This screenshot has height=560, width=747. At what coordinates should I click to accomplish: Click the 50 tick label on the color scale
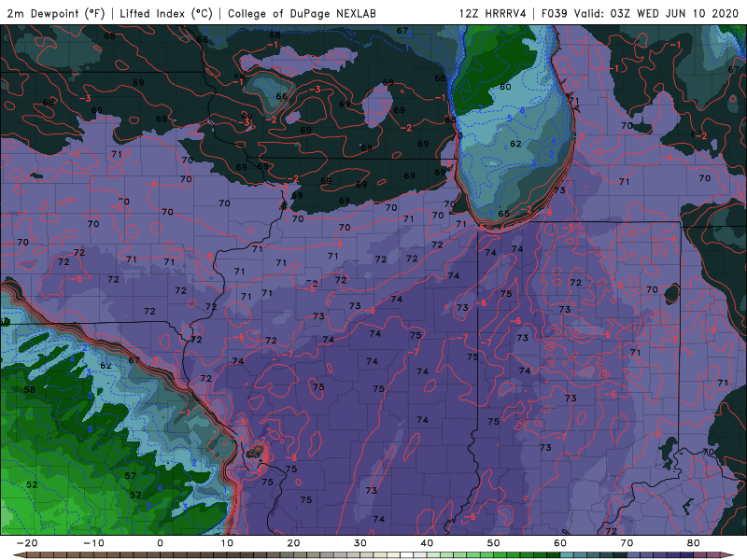coord(494,543)
